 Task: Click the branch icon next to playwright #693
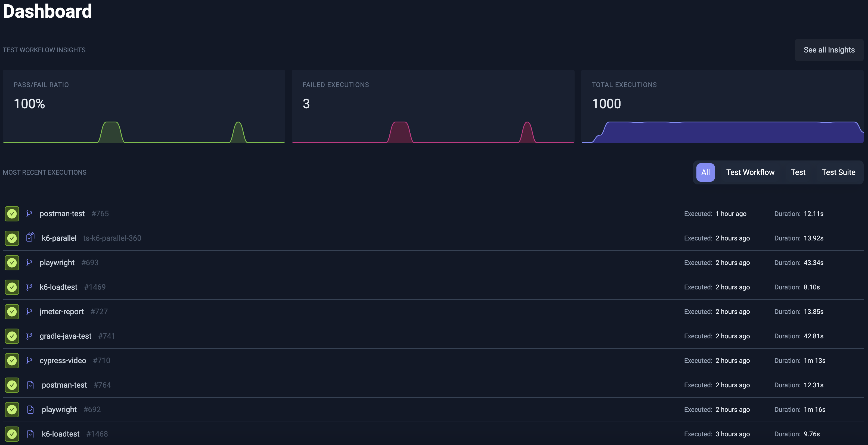29,262
